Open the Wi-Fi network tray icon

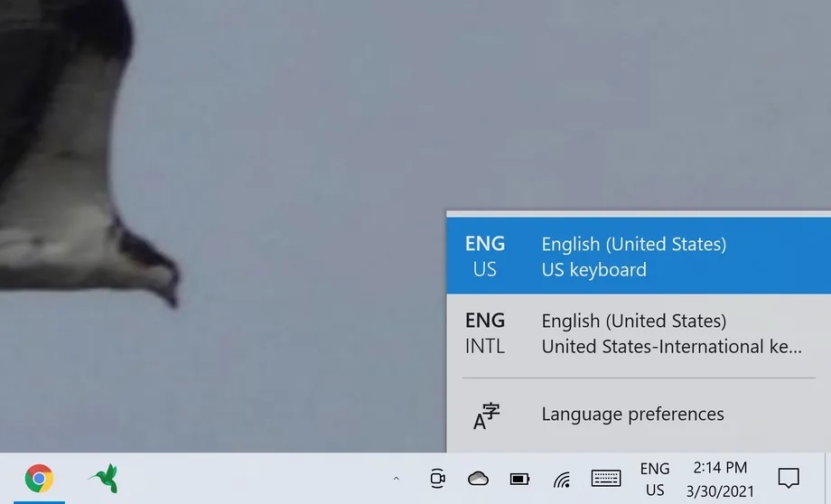[x=562, y=480]
